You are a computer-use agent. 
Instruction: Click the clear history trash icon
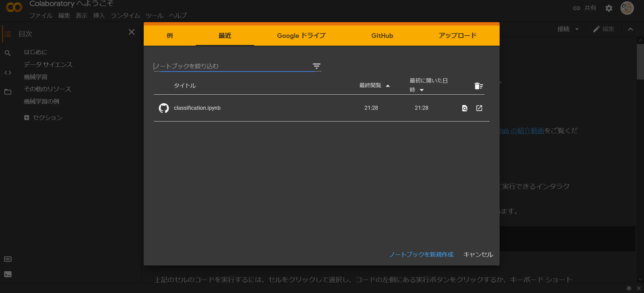coord(479,86)
